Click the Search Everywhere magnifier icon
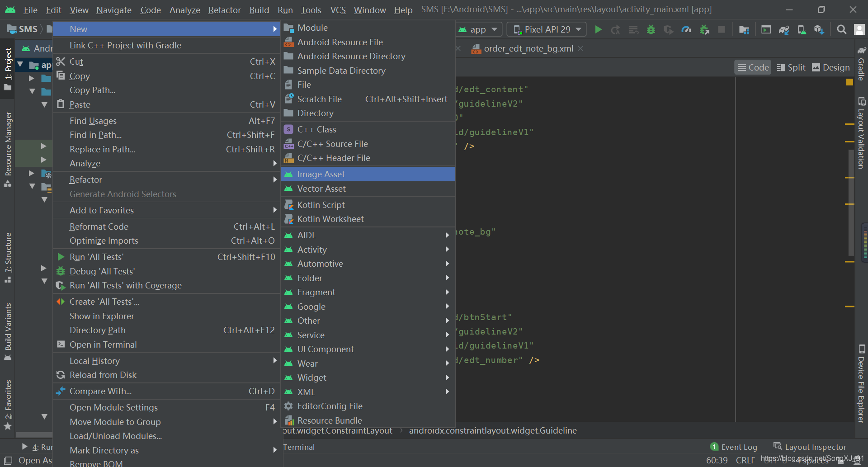The width and height of the screenshot is (868, 467). 841,30
